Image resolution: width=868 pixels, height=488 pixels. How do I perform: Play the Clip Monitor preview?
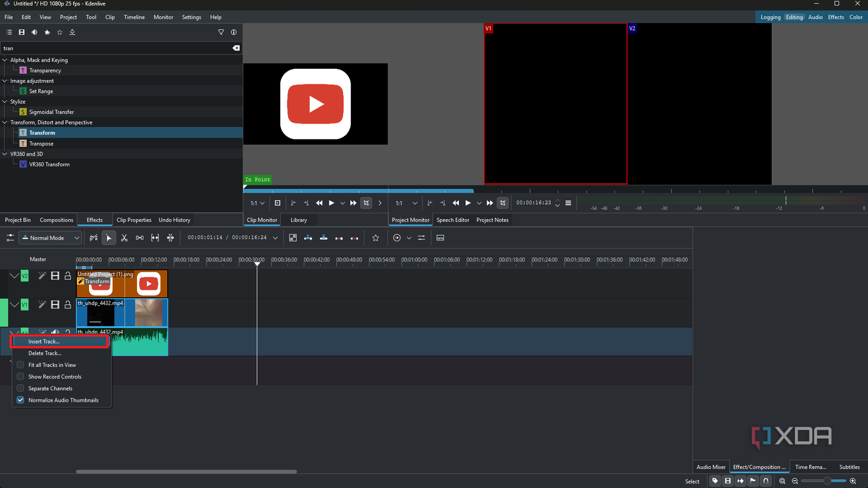pos(332,203)
